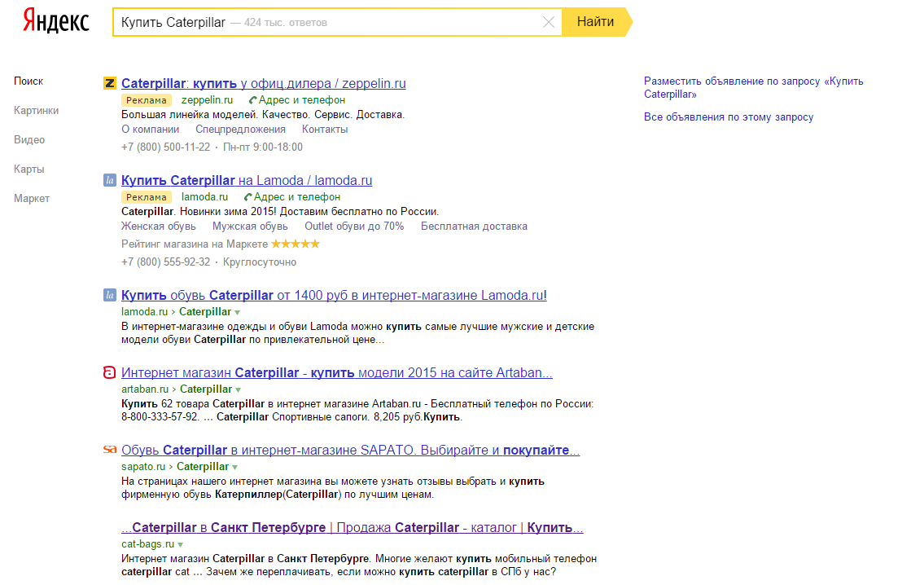Open 'Адрес и телефон' for zeppelin.ru
This screenshot has width=924, height=585.
click(301, 99)
